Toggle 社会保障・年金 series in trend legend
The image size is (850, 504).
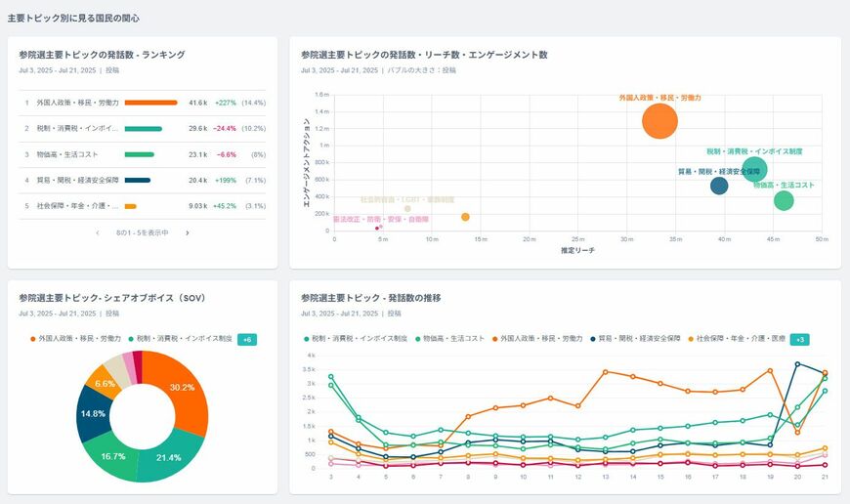tap(740, 338)
